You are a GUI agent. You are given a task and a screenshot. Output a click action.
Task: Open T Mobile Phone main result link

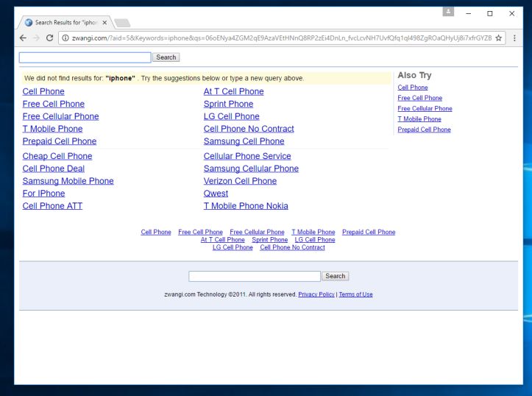52,129
